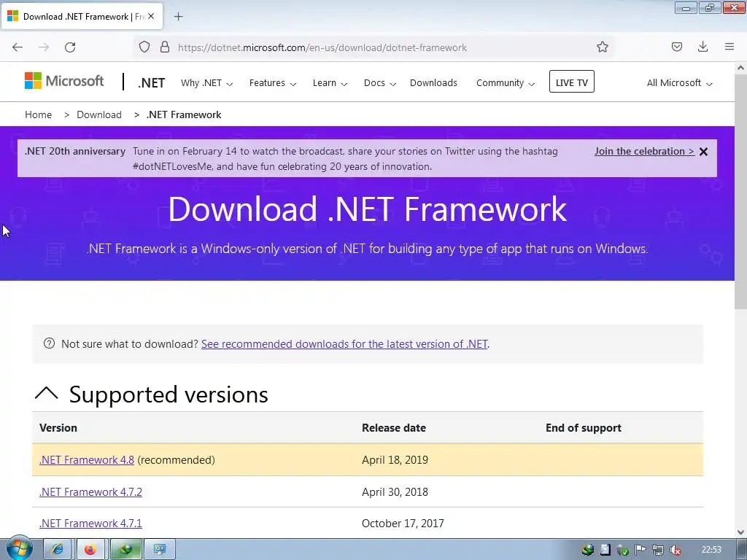This screenshot has height=560, width=747.
Task: Collapse the Supported versions section
Action: [47, 393]
